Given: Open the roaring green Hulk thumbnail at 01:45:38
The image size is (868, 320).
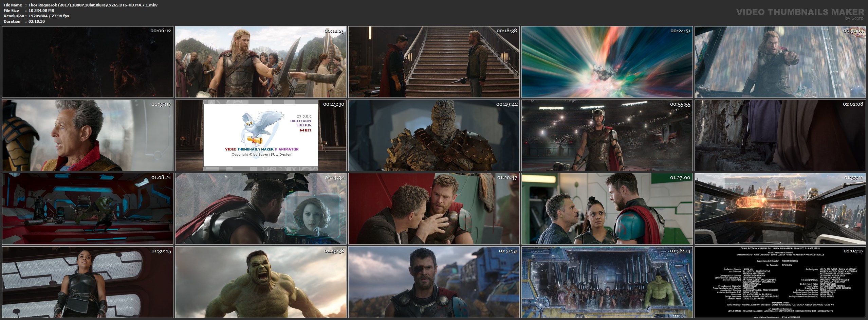Looking at the screenshot, I should (261, 282).
